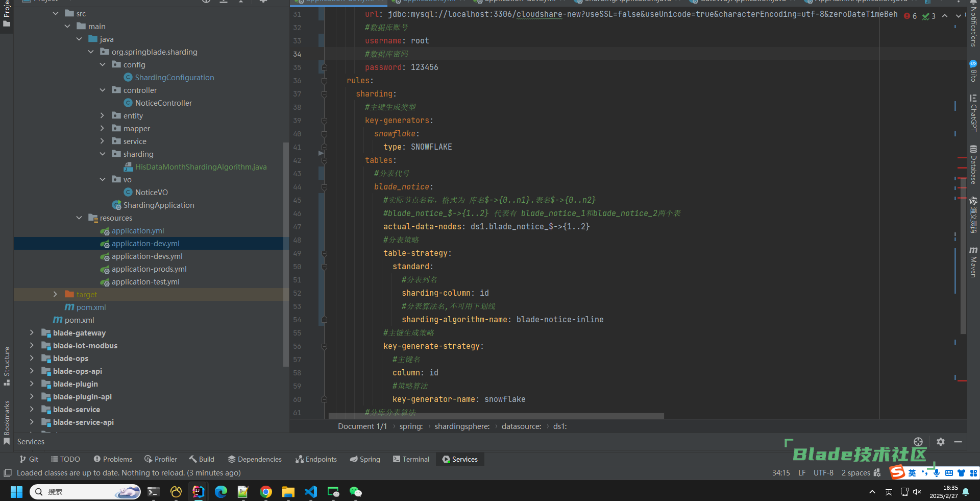The image size is (980, 501).
Task: Click the LF line separator indicator
Action: point(802,473)
